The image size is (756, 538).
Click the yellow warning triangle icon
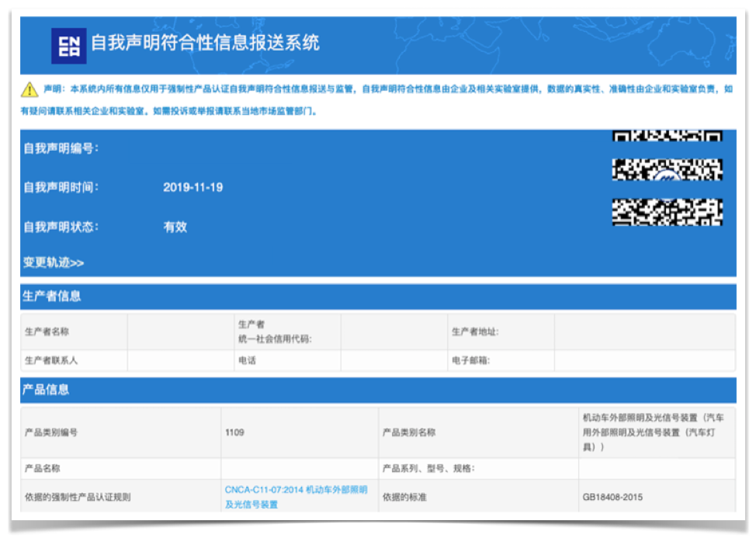[29, 90]
